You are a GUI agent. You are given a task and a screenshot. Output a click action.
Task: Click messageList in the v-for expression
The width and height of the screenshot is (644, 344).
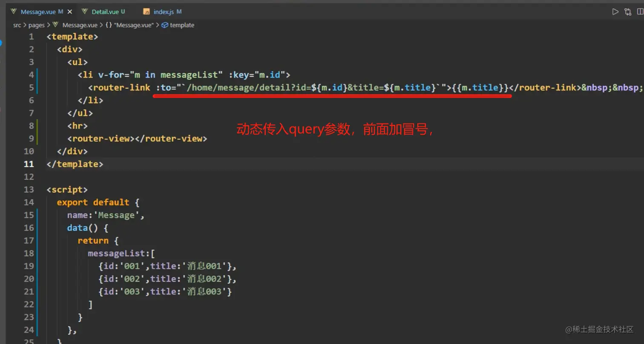(x=189, y=75)
